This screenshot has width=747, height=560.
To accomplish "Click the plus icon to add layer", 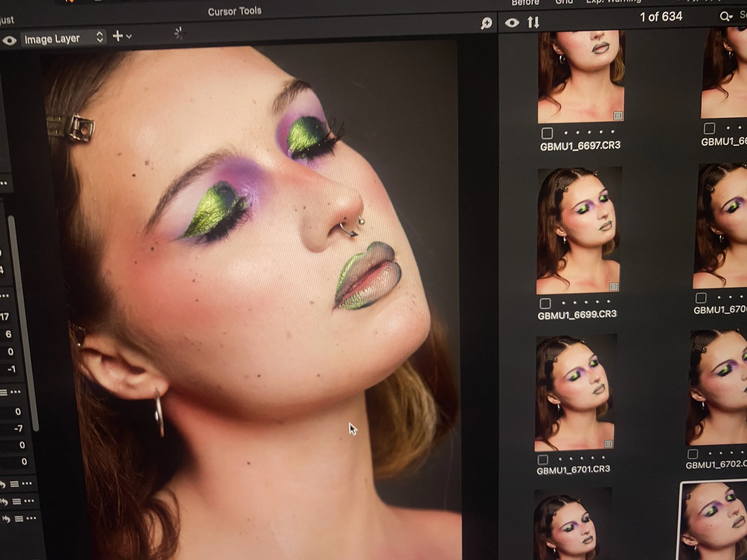I will 117,36.
